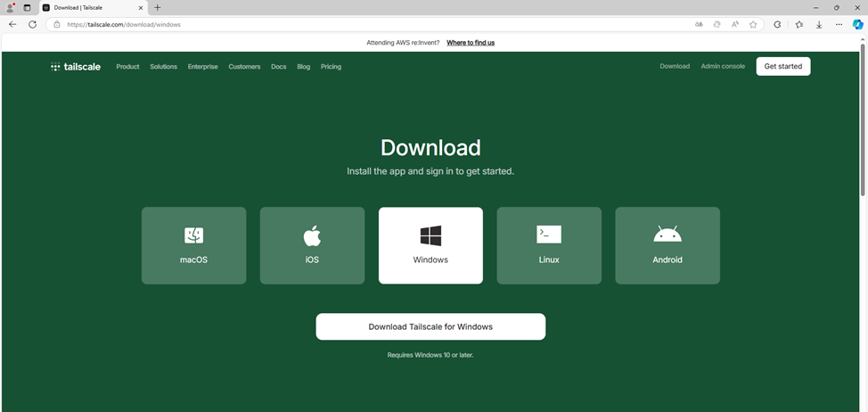Open the Docs link in navigation

point(278,67)
